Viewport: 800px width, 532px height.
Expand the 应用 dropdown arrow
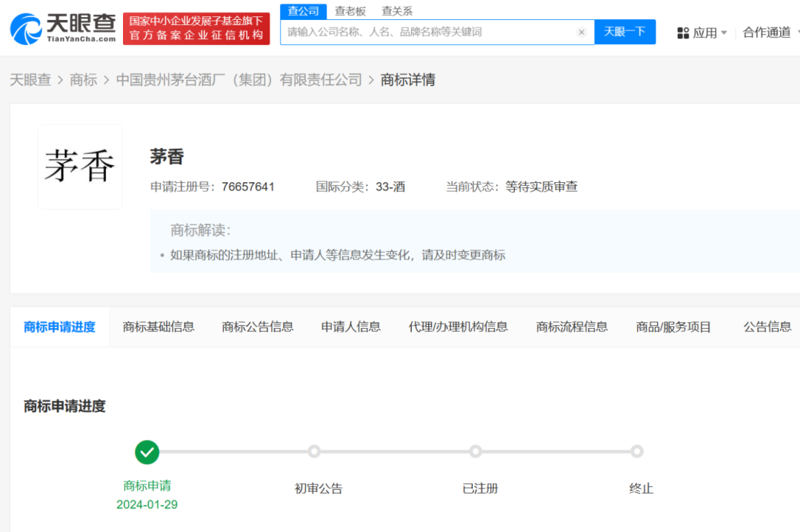point(724,33)
